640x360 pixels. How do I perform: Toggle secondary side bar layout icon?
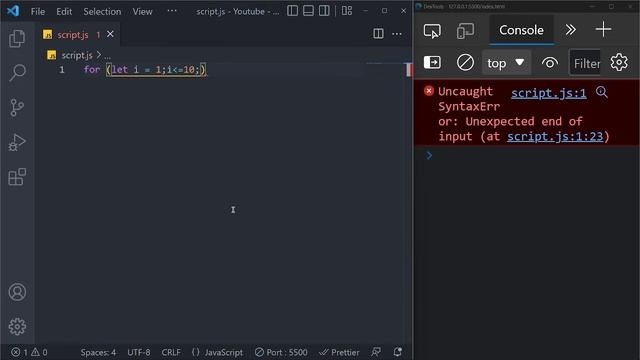pyautogui.click(x=324, y=11)
